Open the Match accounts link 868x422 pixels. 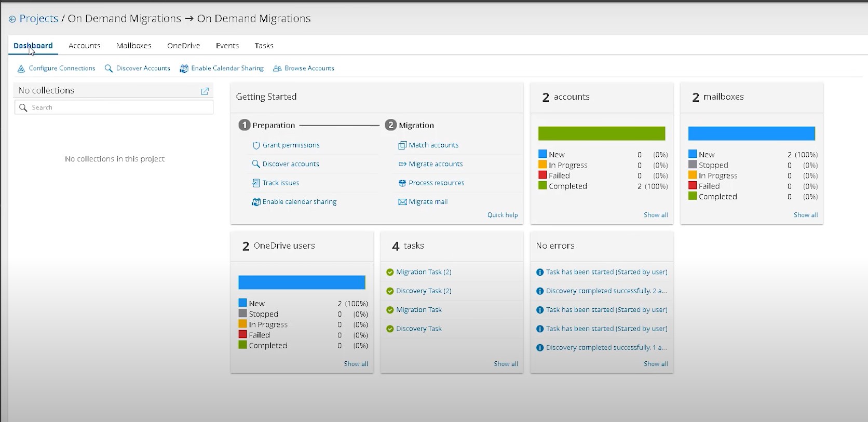[x=433, y=145]
